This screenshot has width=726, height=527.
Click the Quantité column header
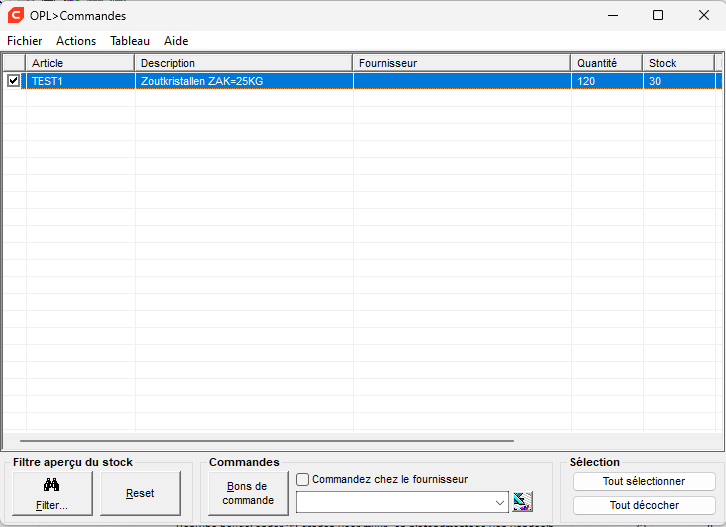click(x=607, y=63)
